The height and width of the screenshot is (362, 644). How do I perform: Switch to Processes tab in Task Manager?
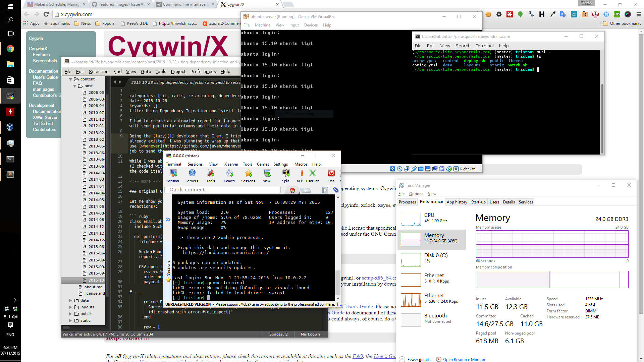click(x=407, y=202)
